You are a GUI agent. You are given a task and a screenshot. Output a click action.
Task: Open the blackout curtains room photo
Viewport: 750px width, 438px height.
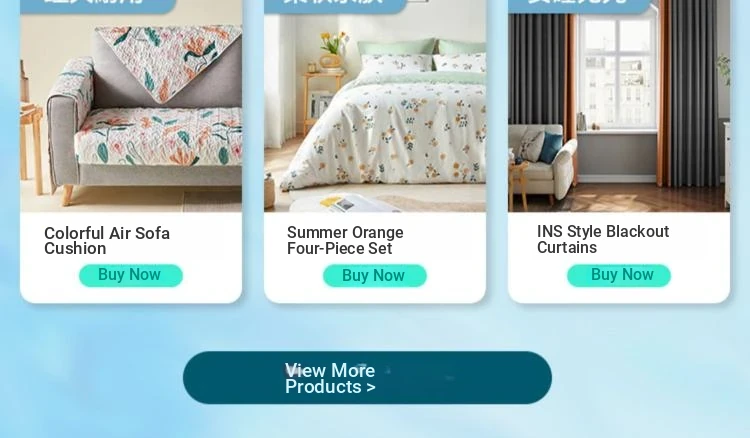pyautogui.click(x=619, y=112)
